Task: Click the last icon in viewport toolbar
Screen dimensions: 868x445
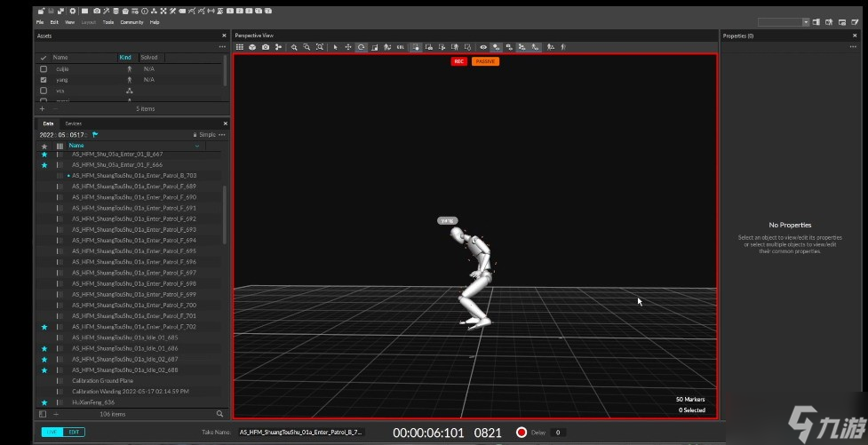Action: [x=563, y=47]
